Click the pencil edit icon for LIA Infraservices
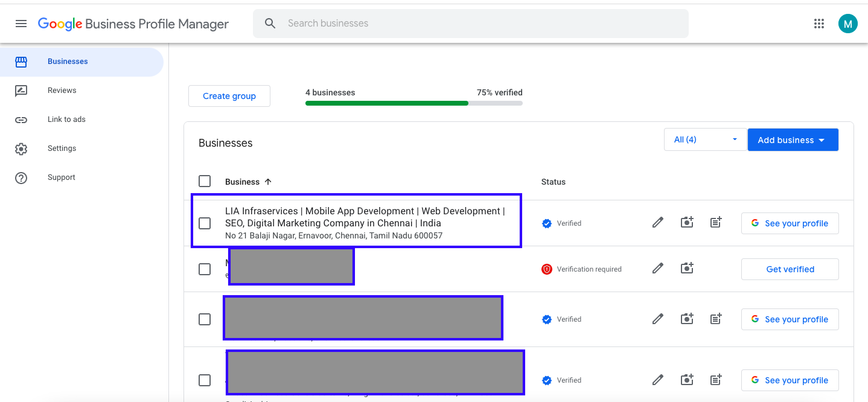This screenshot has height=402, width=868. pyautogui.click(x=658, y=223)
